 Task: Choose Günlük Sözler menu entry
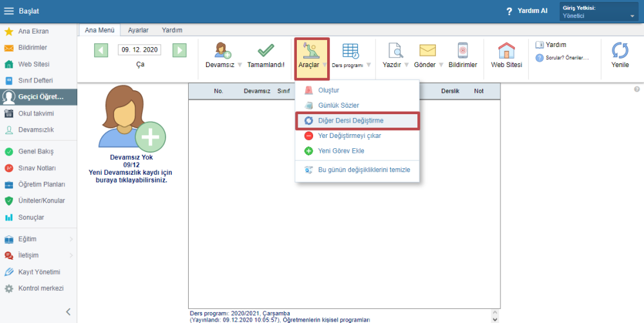tap(357, 106)
